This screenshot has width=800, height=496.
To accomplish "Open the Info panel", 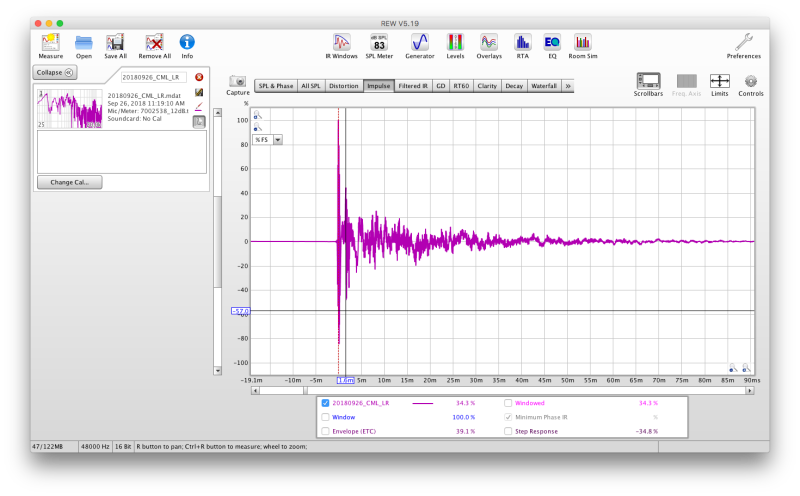I will [187, 46].
